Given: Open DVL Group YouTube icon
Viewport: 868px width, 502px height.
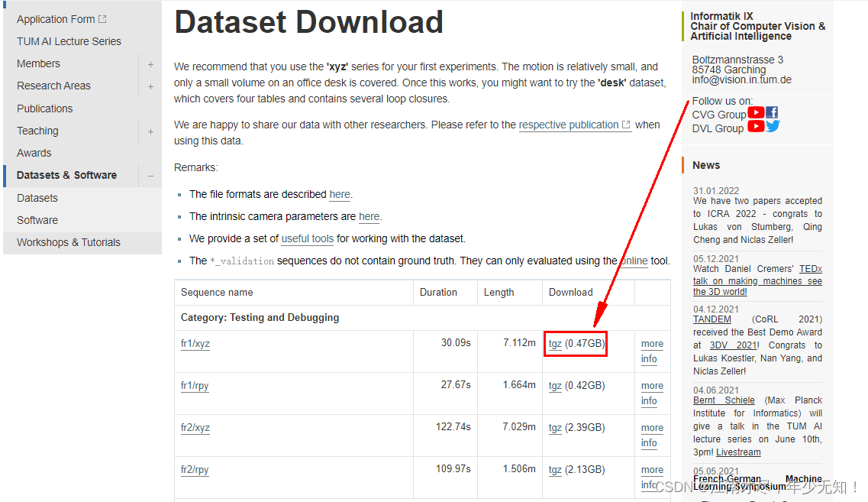Looking at the screenshot, I should (x=756, y=127).
